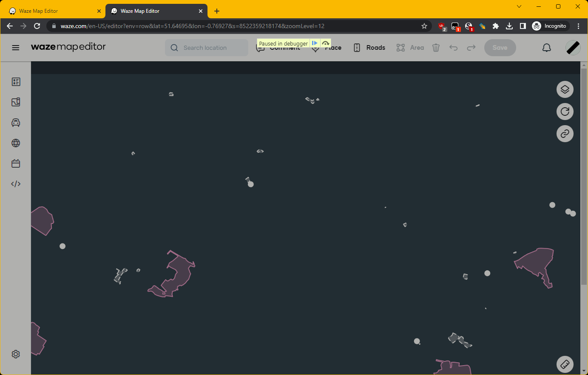Click the circular map refresh button
This screenshot has height=375, width=588.
click(x=565, y=112)
